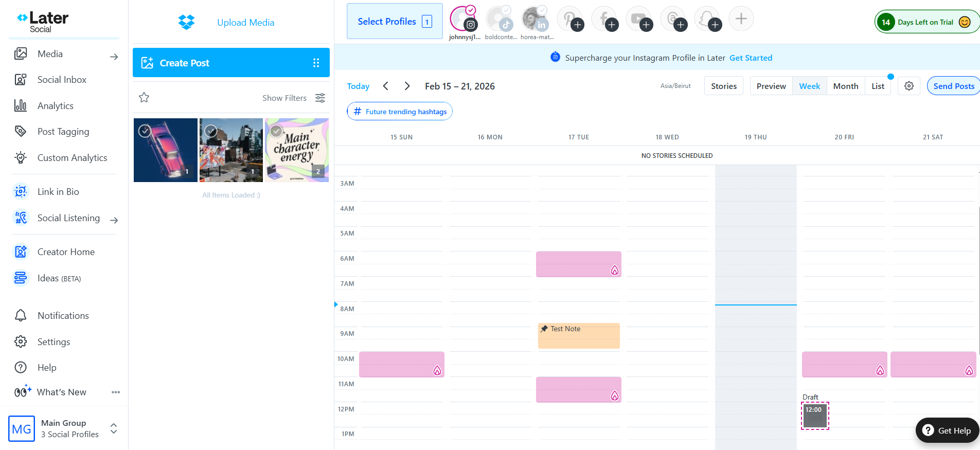
Task: View Notifications
Action: tap(63, 316)
